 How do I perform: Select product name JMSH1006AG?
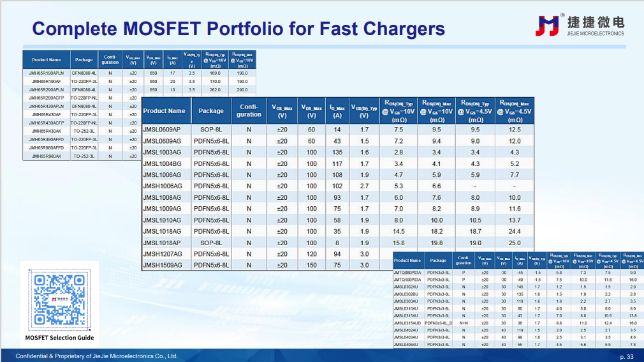click(x=162, y=186)
